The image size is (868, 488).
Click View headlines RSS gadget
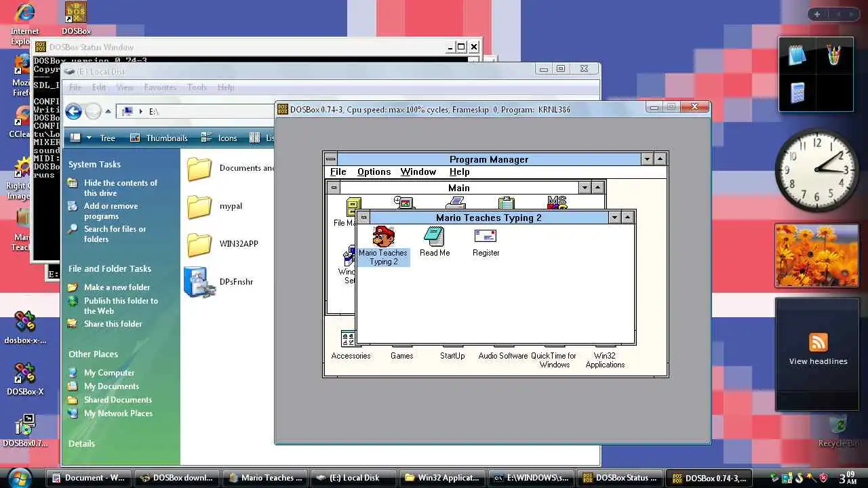[x=818, y=361]
